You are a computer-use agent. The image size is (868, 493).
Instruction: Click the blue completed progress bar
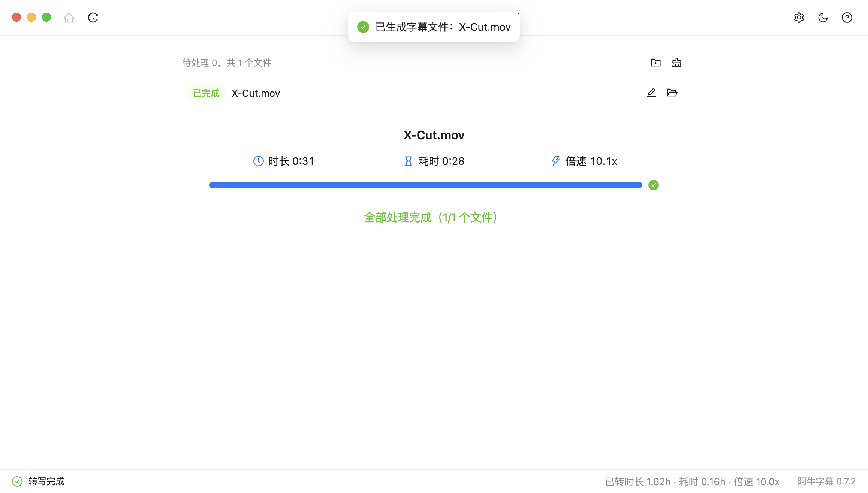(426, 185)
